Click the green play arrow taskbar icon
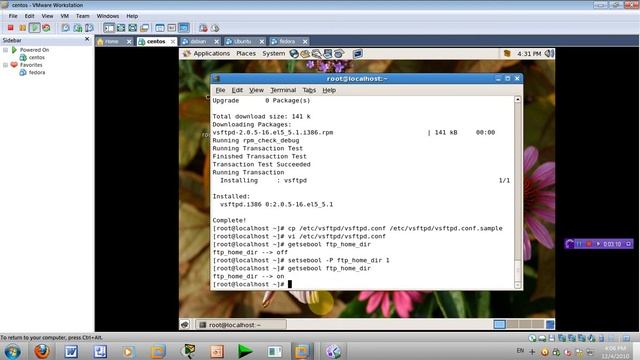The height and width of the screenshot is (360, 640). point(245,351)
